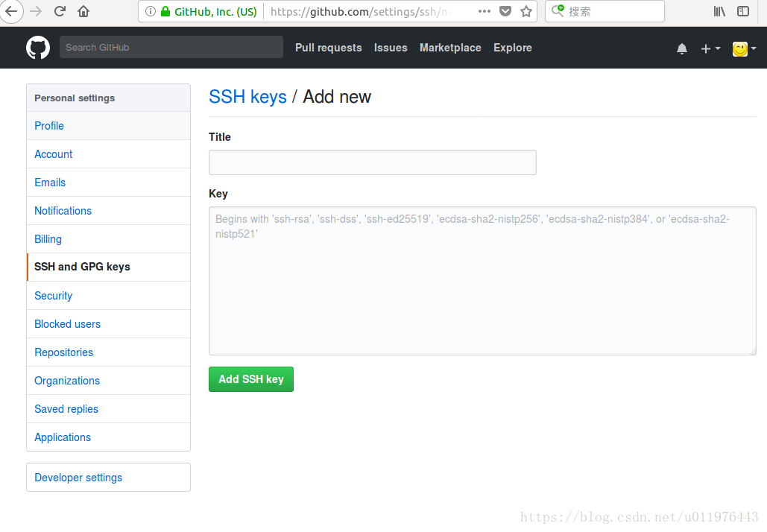Open Developer settings

[x=108, y=478]
